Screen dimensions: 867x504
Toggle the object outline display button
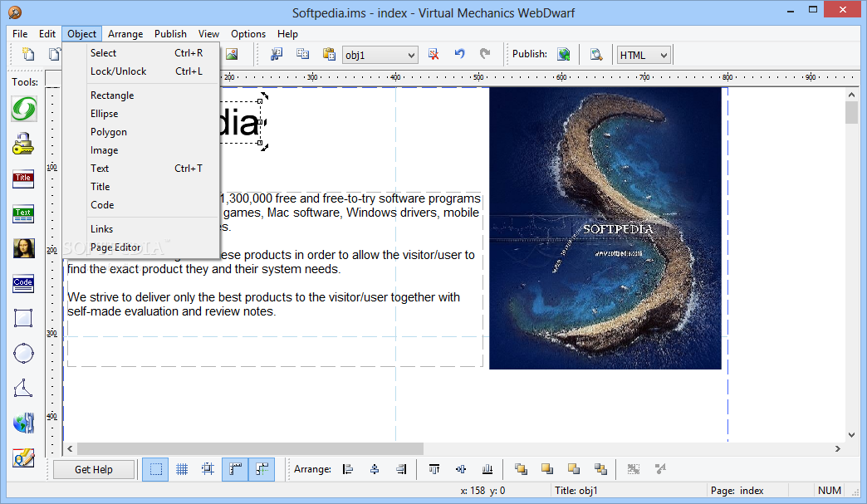155,470
